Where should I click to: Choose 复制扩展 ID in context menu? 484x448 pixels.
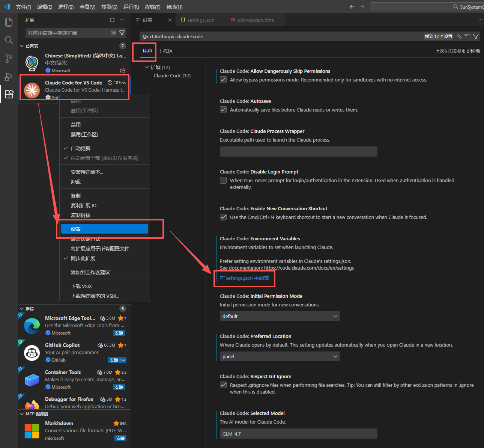tap(105, 205)
